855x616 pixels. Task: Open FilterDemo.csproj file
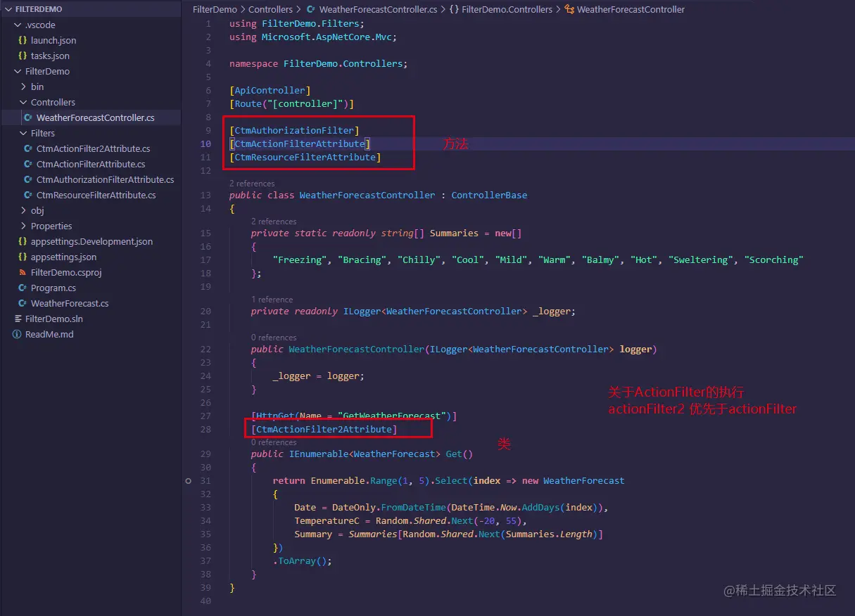coord(66,273)
